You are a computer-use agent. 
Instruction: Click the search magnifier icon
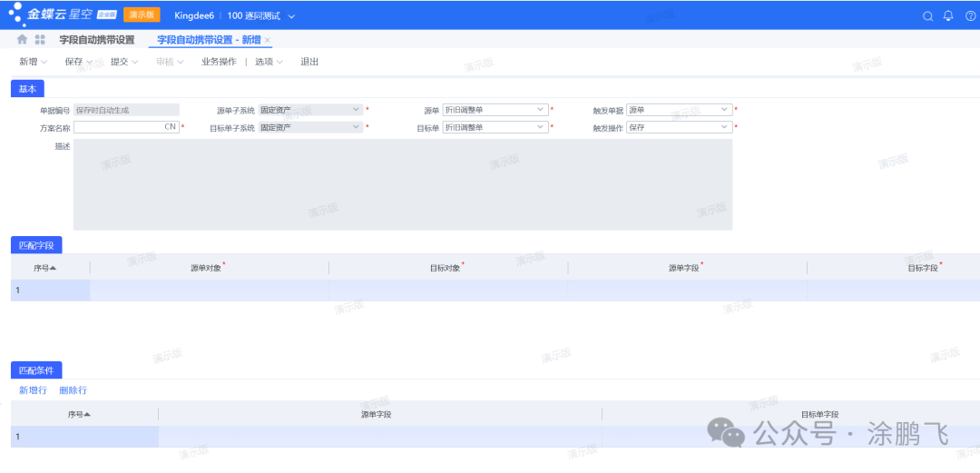[927, 15]
